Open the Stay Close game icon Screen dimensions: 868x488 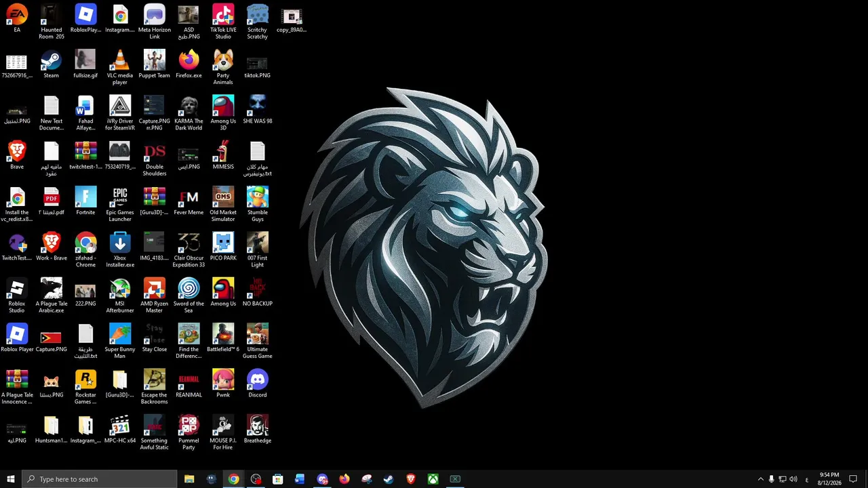(x=155, y=336)
